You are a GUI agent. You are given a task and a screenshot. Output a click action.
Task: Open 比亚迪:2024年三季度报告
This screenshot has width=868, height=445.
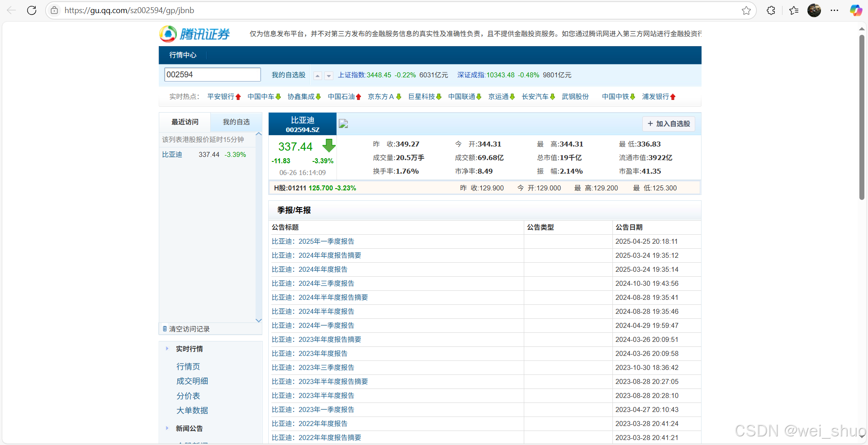[313, 284]
